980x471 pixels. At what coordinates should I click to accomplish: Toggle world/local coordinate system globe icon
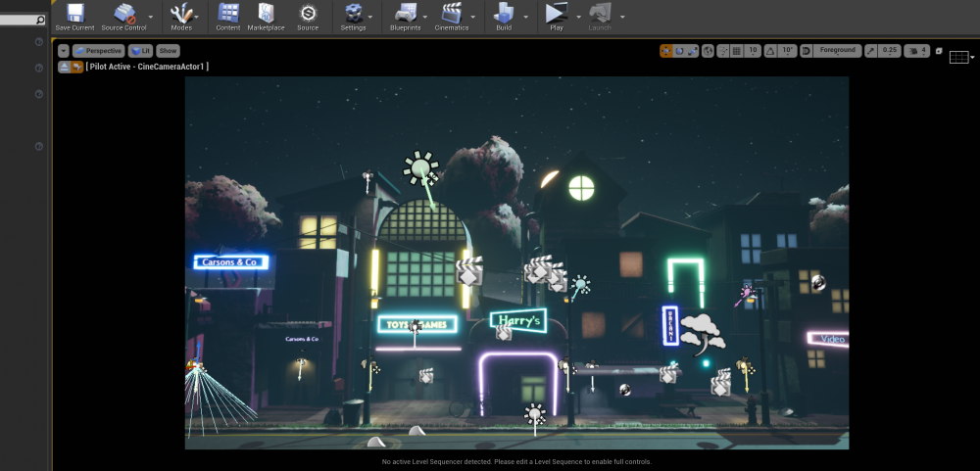(708, 50)
